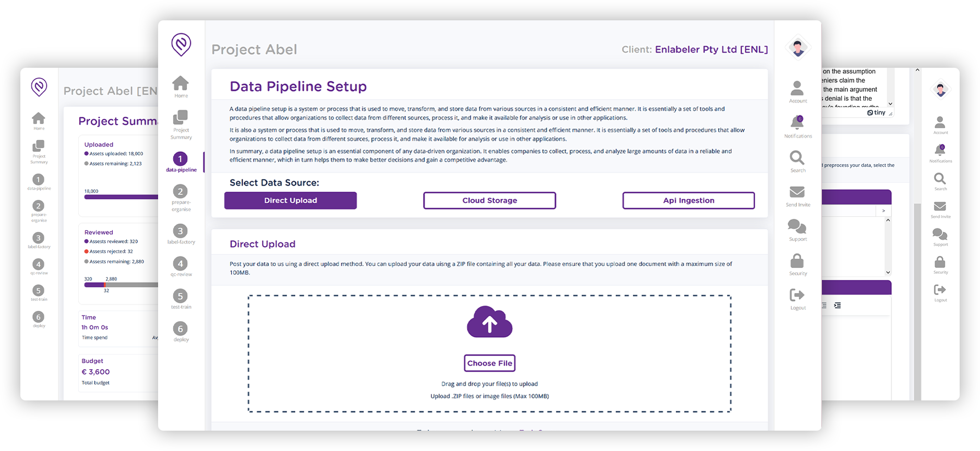Click the cloud upload icon in drop zone
This screenshot has width=980, height=451.
coord(489,322)
